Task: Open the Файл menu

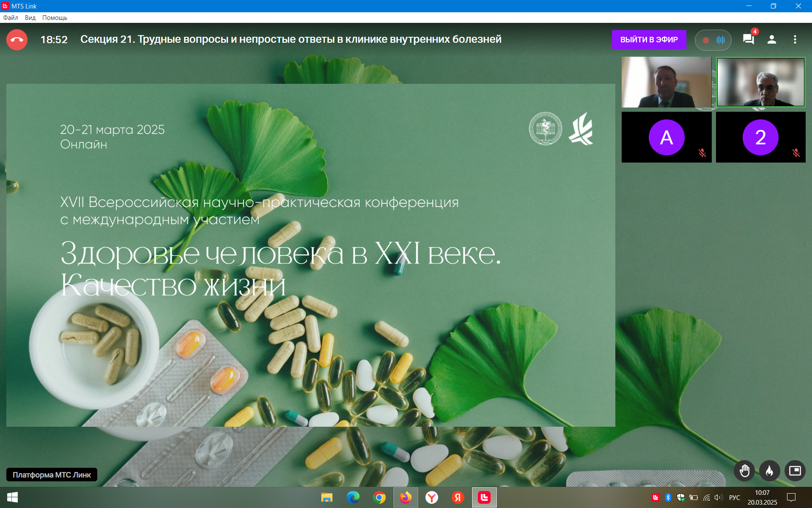Action: tap(11, 18)
